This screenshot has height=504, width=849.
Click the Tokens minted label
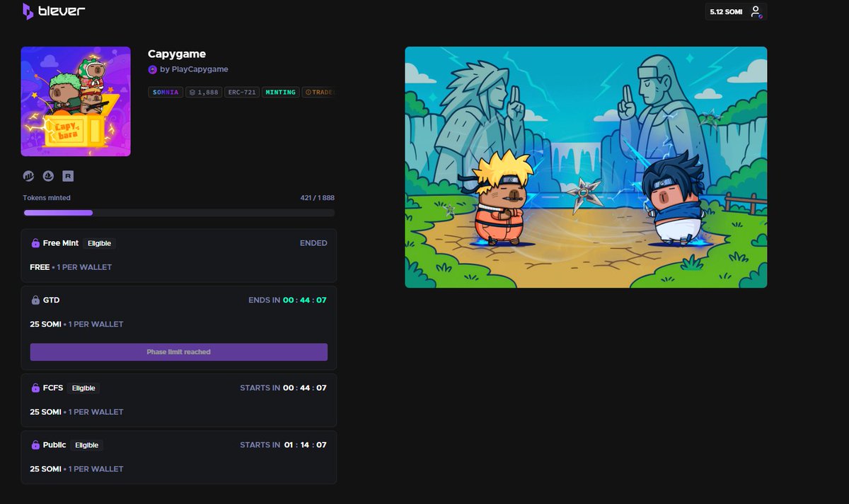(x=47, y=198)
